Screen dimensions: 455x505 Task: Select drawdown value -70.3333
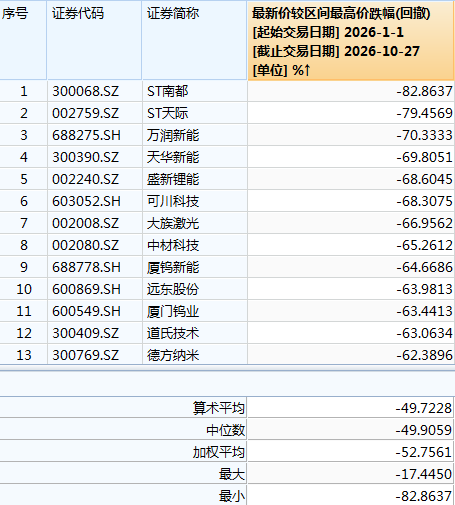click(x=424, y=135)
